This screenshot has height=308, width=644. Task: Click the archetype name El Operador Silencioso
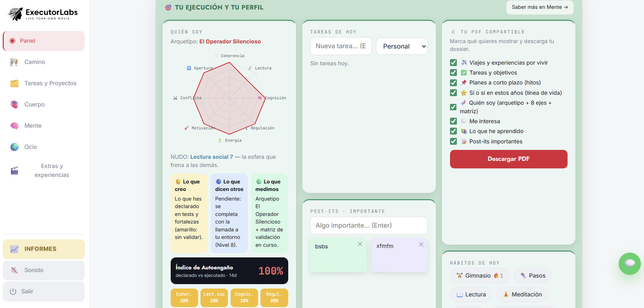click(x=230, y=41)
